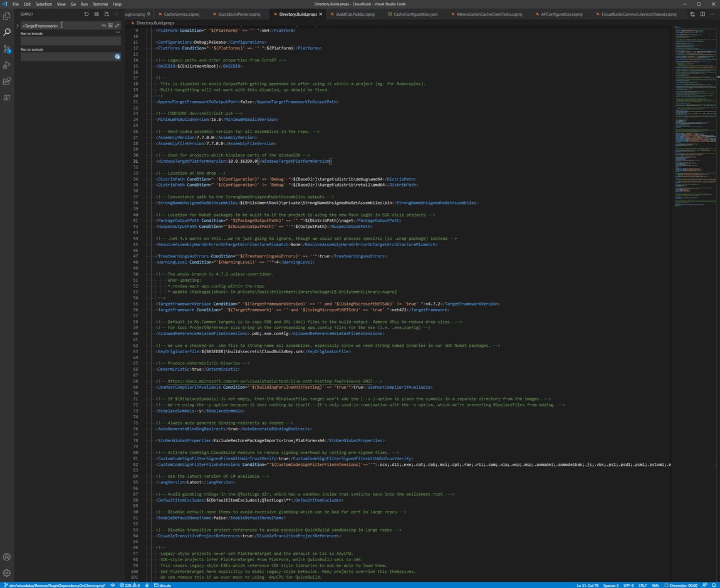Viewport: 720px width, 588px height.
Task: Click dirs.sln in status bar
Action: [162, 585]
